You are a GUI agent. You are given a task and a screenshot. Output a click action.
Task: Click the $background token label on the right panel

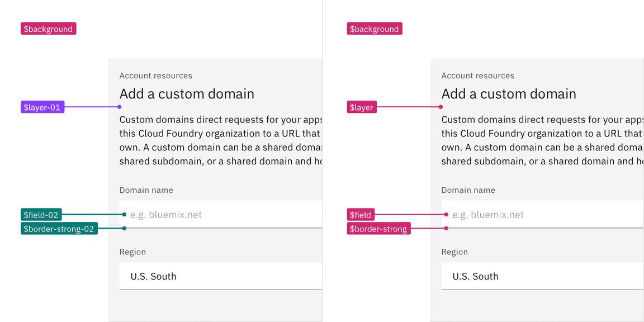(x=374, y=28)
